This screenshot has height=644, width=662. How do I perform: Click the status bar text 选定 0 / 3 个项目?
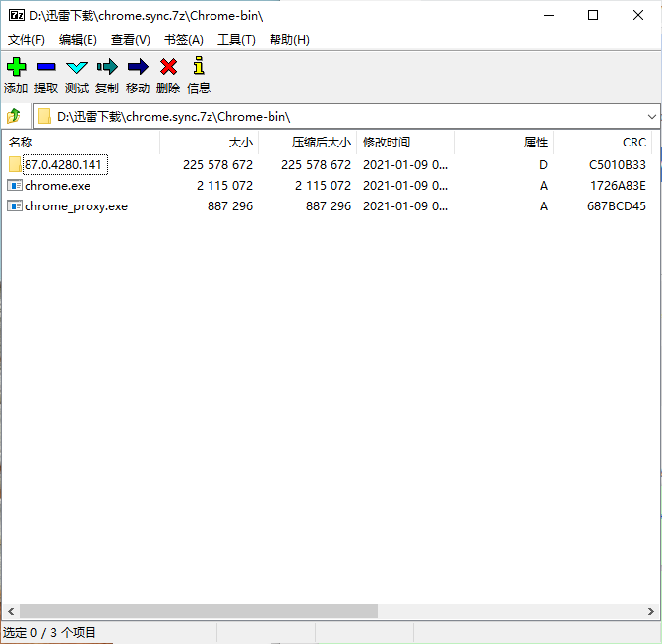49,633
